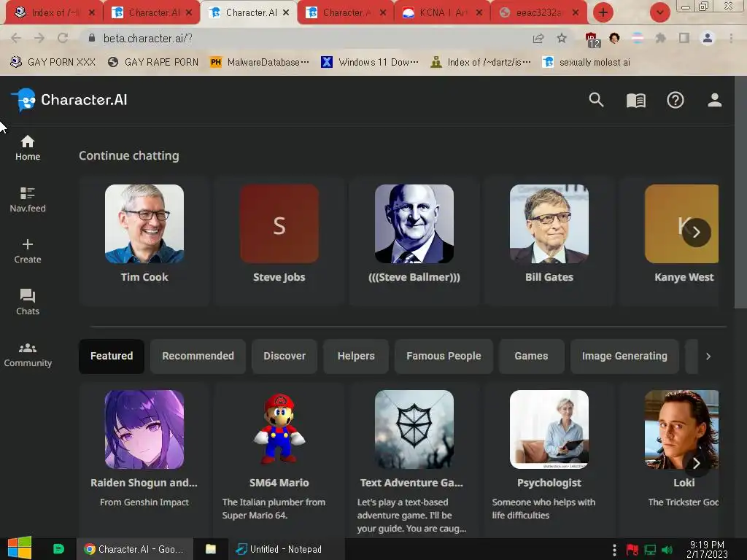Expand the system tray overflow dots
Viewport: 747px width, 560px height.
coord(614,550)
